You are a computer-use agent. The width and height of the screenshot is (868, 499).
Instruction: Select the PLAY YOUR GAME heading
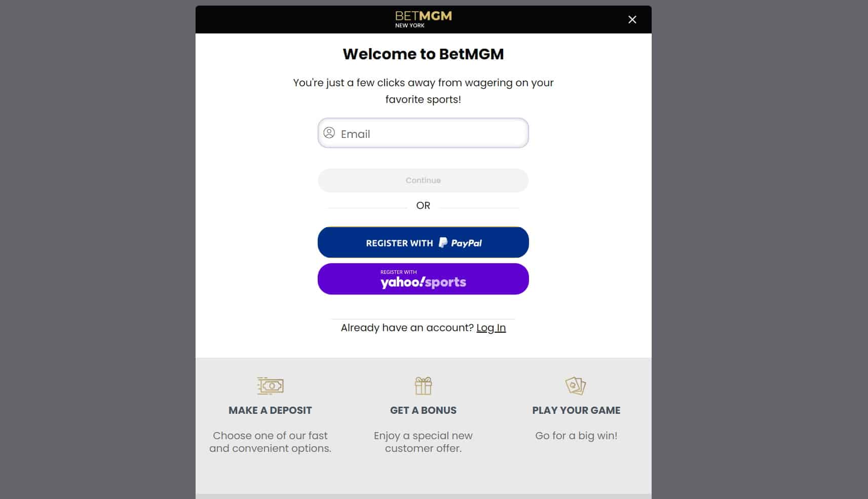click(576, 410)
